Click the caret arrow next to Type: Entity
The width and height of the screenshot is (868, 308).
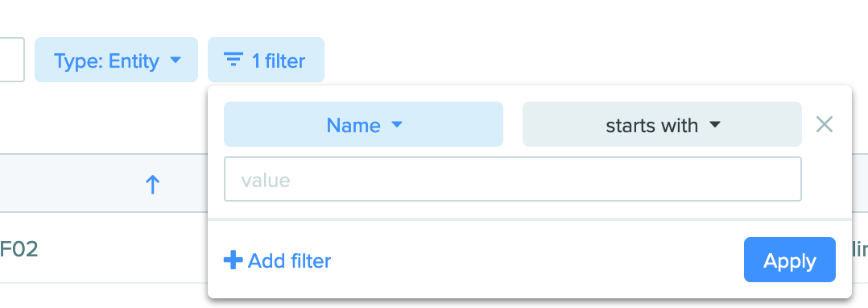(175, 60)
